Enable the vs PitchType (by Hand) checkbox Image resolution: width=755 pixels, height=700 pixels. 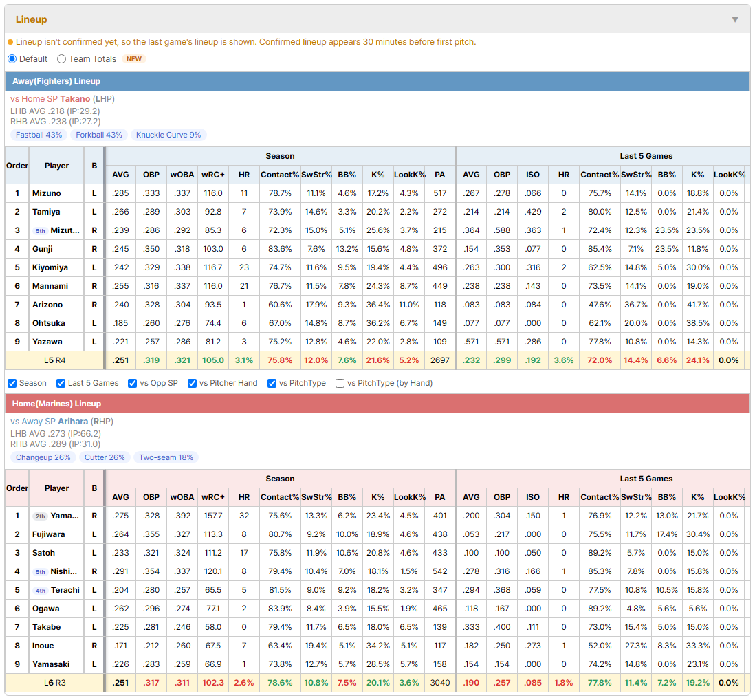(x=340, y=383)
